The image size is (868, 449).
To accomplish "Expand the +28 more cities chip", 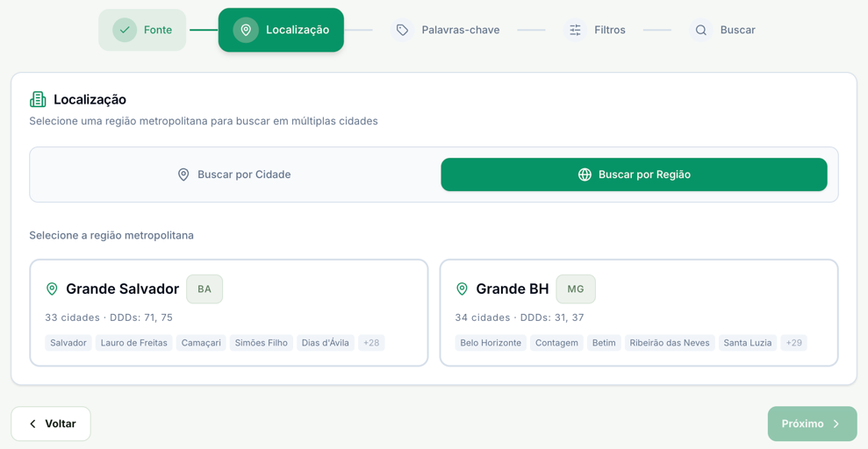I will tap(371, 343).
